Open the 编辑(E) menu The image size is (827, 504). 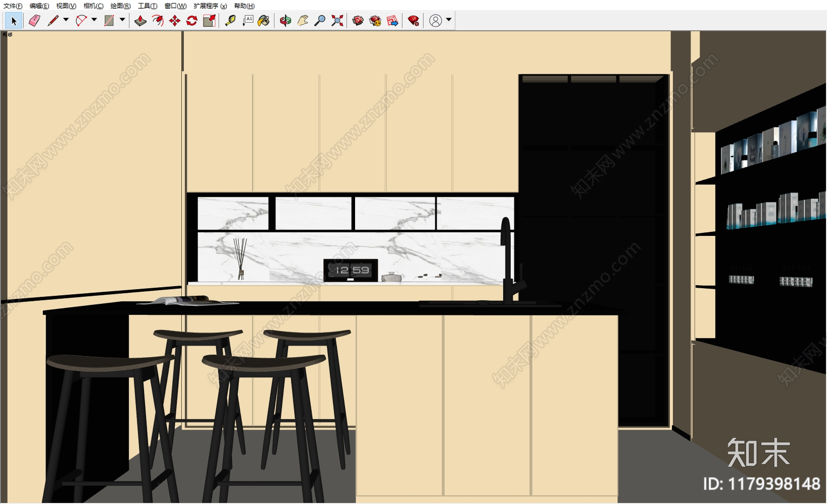tap(39, 6)
